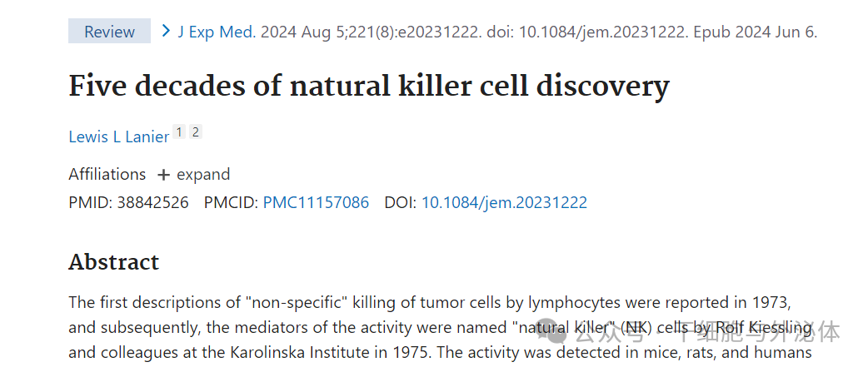Screen dimensions: 868x367
Task: Open the PMC11157086 link
Action: [316, 202]
